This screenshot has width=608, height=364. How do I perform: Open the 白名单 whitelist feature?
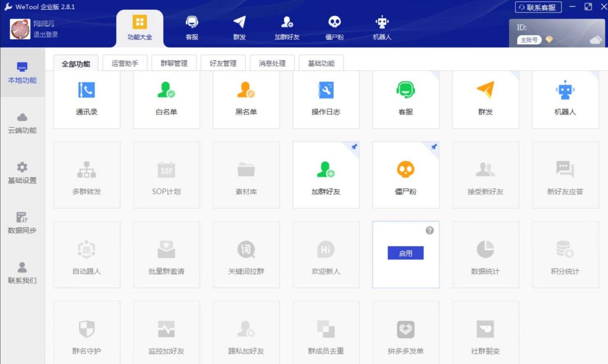tap(166, 90)
